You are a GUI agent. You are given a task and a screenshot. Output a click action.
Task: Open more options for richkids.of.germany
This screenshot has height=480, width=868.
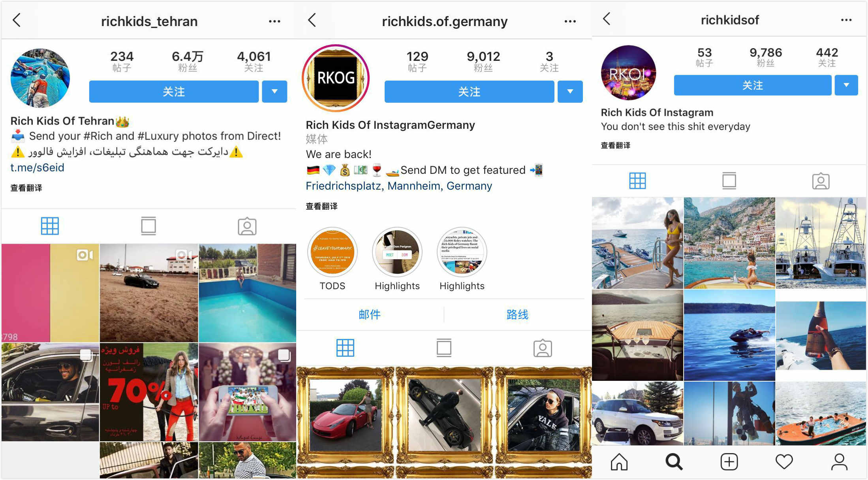coord(570,21)
